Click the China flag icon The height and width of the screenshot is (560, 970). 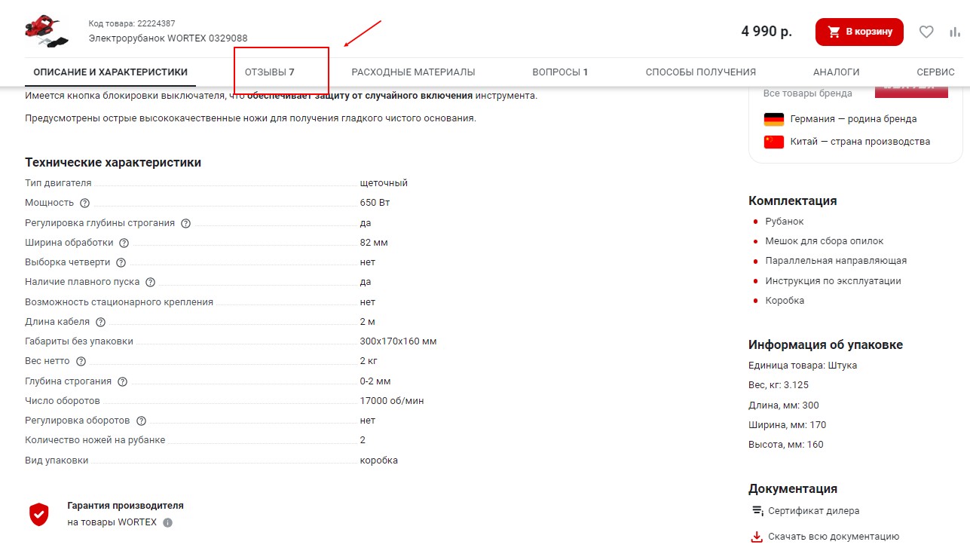(773, 142)
